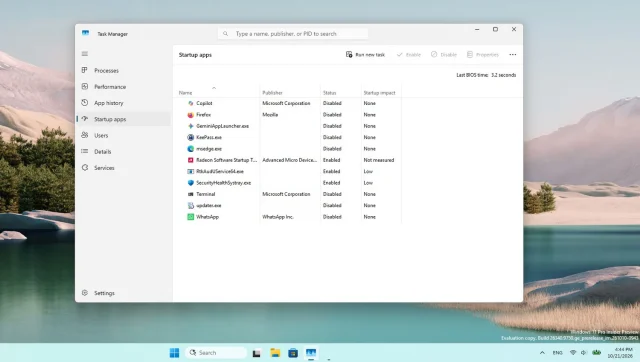Image resolution: width=640 pixels, height=362 pixels.
Task: Go to the Details page
Action: tap(123, 151)
